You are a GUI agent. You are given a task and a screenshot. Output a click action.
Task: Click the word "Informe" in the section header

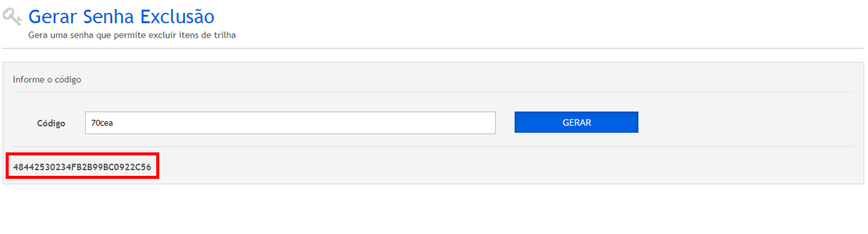29,79
